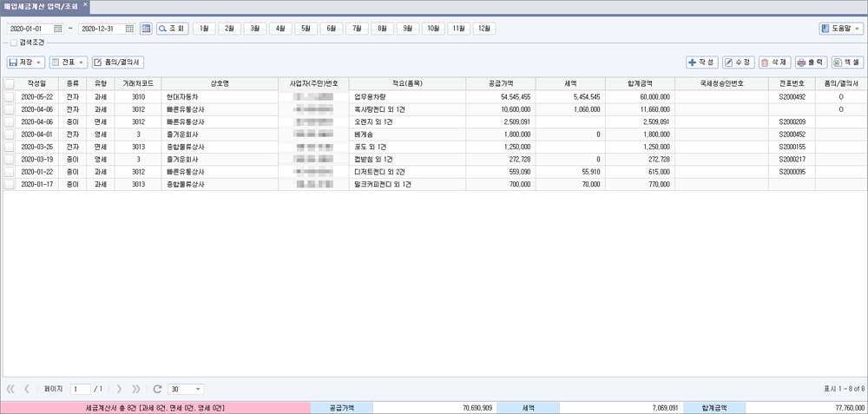Image resolution: width=868 pixels, height=414 pixels.
Task: Sort by the 전표번호 column header
Action: coord(792,83)
